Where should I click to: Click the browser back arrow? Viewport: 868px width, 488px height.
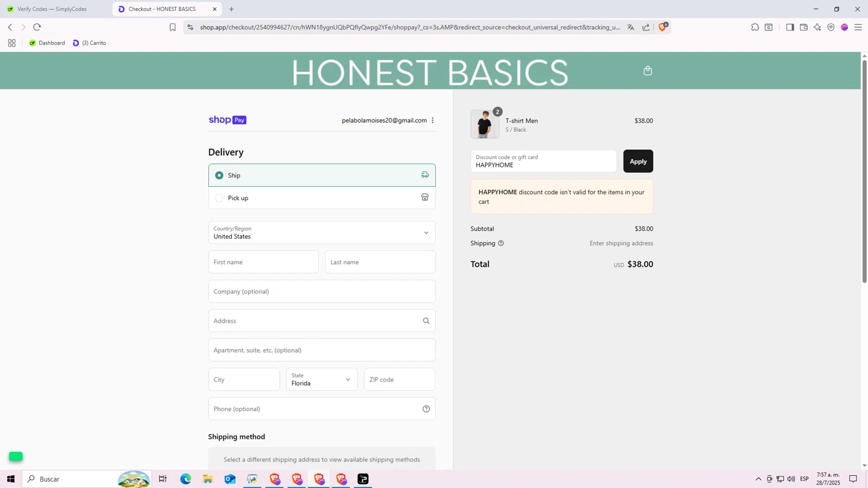(10, 27)
